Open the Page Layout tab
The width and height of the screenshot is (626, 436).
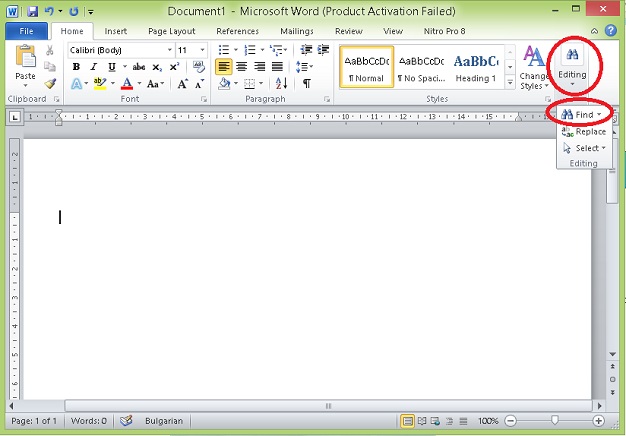172,31
